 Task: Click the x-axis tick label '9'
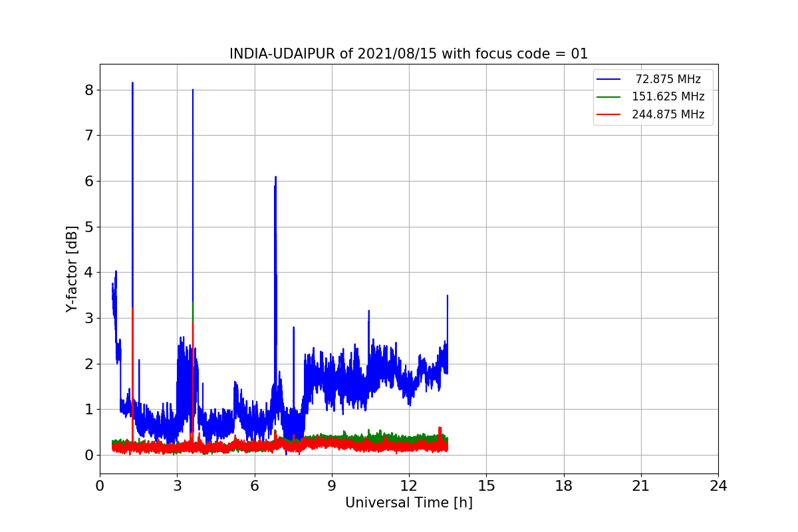pyautogui.click(x=332, y=486)
